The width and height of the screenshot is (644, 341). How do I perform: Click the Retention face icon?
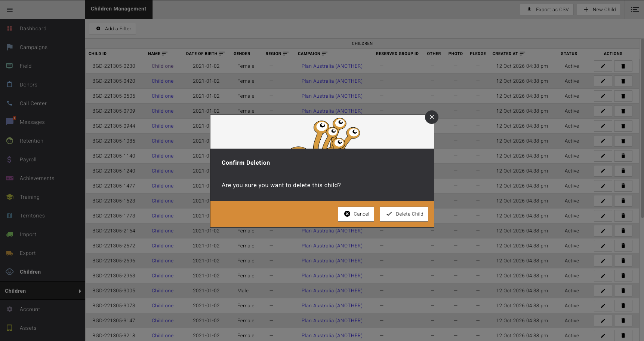tap(10, 141)
